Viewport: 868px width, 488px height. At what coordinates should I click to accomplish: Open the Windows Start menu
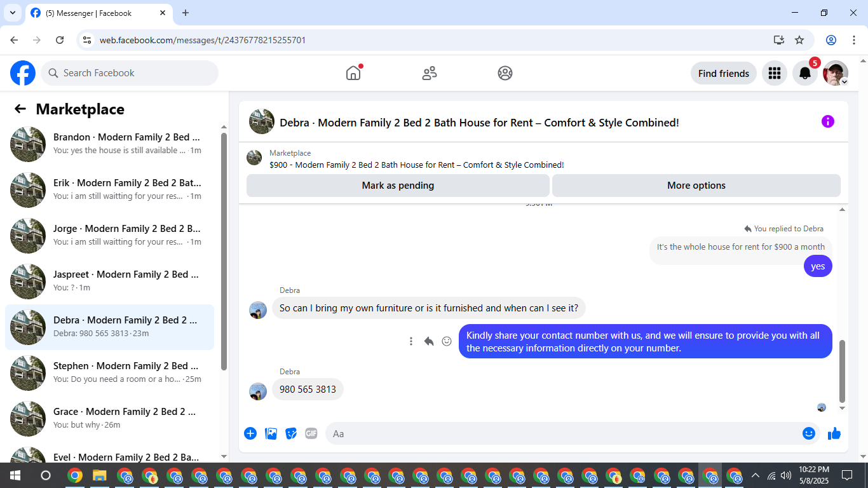click(x=15, y=475)
